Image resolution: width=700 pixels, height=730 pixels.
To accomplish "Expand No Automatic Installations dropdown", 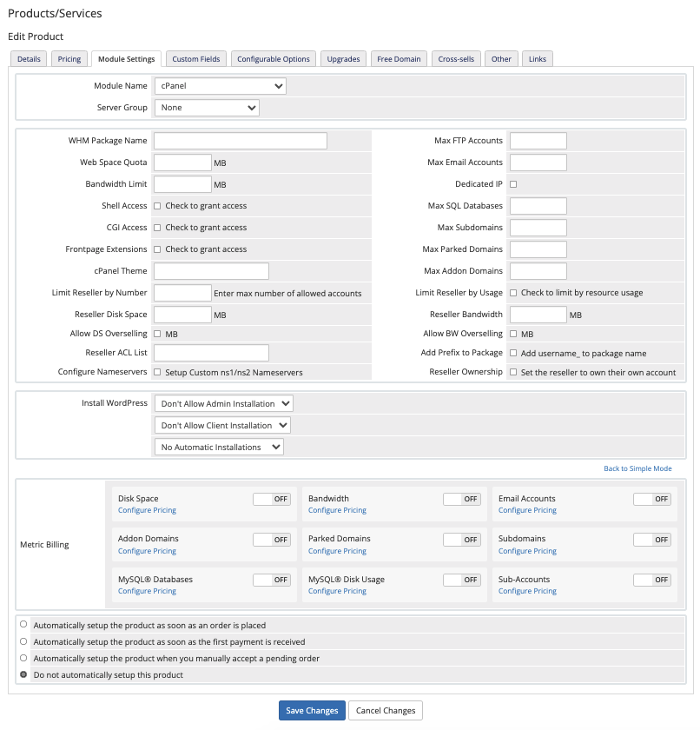I will click(x=219, y=447).
